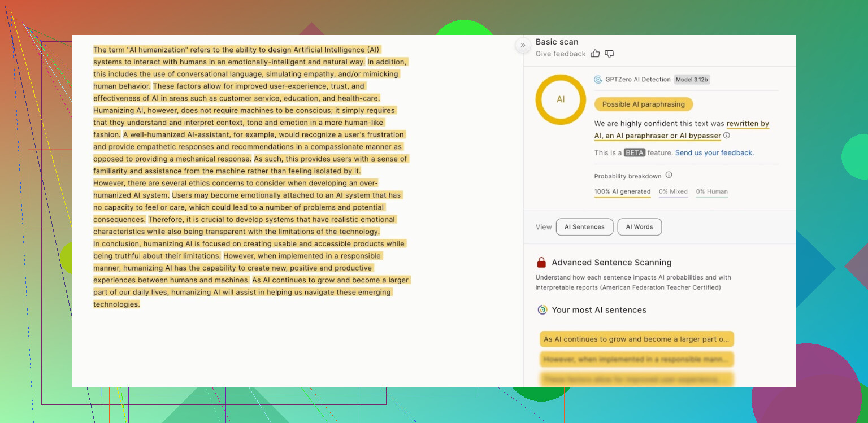Click the underlined rewritten by AI text
The width and height of the screenshot is (868, 423).
click(x=747, y=124)
